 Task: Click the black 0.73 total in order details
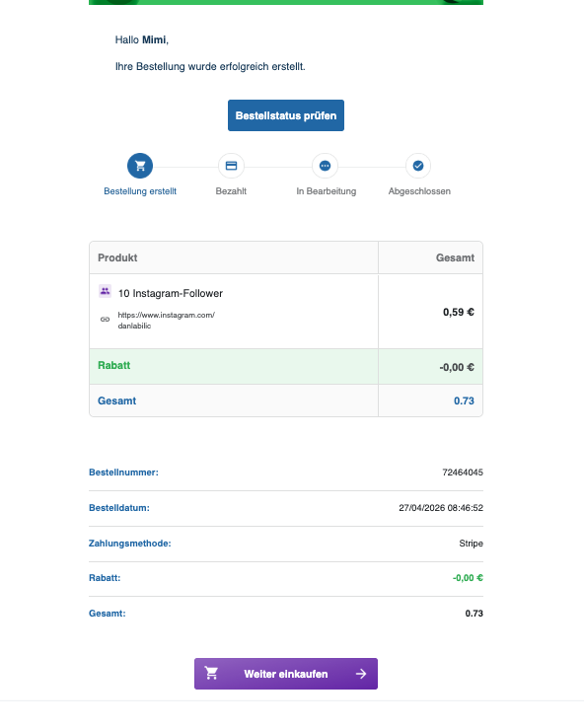pyautogui.click(x=474, y=614)
